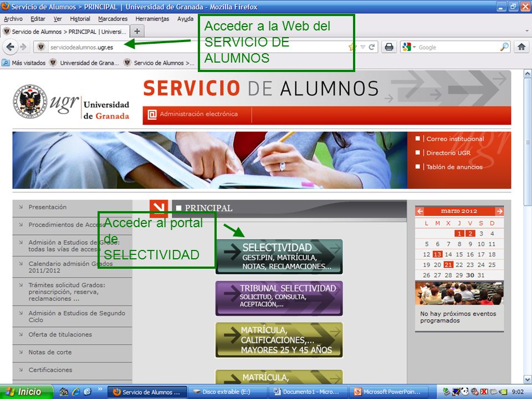Open the TRIBUNAL SELECTIVIDAD button
This screenshot has height=399, width=532.
point(279,298)
